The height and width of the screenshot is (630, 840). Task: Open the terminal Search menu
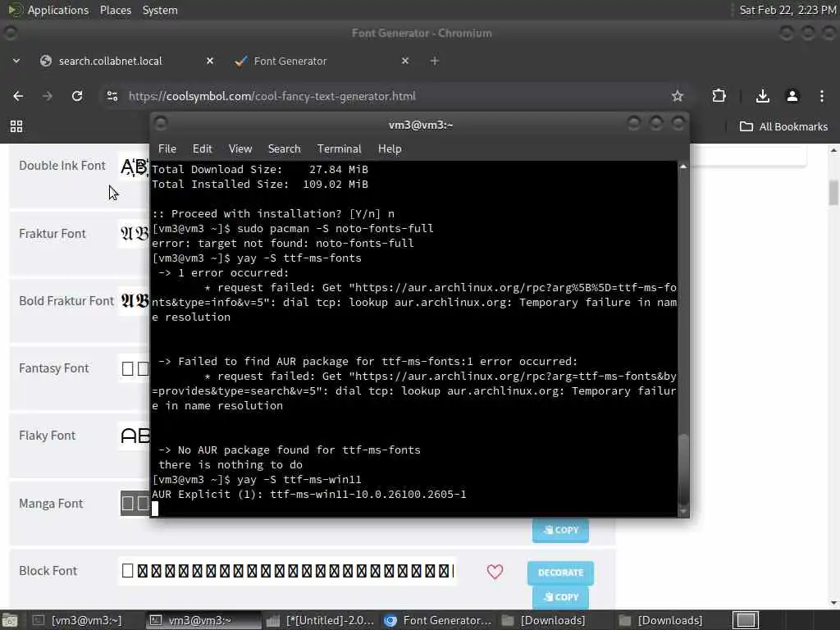coord(284,148)
